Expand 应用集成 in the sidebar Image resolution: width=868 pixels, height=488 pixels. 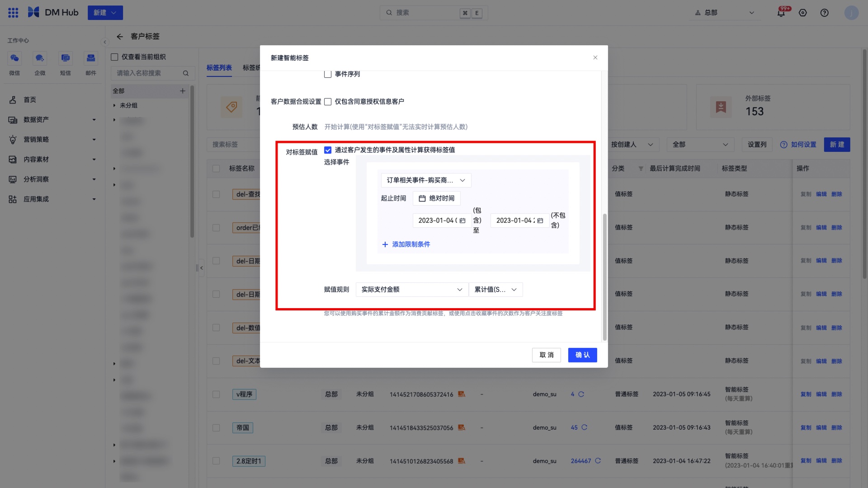(x=52, y=199)
